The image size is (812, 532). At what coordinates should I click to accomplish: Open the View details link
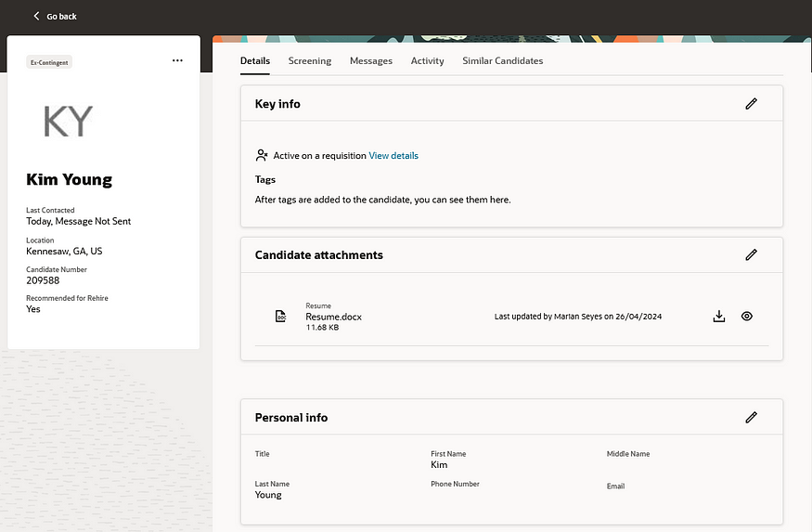(x=393, y=156)
